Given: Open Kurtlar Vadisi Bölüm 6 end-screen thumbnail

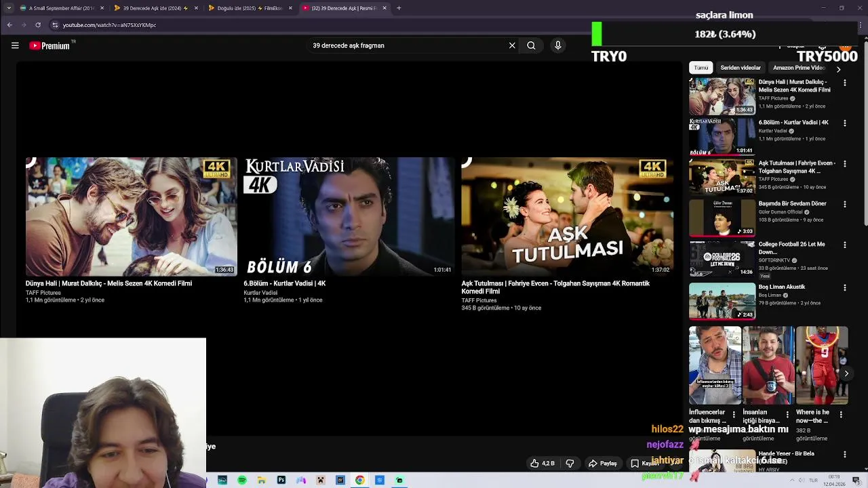Looking at the screenshot, I should [x=349, y=216].
